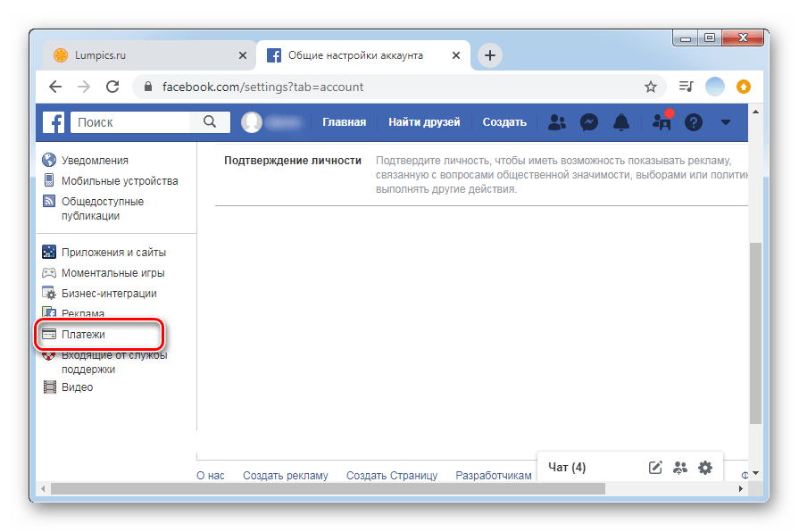Open friend requests icon
Screen dimensions: 799x532
[557, 122]
